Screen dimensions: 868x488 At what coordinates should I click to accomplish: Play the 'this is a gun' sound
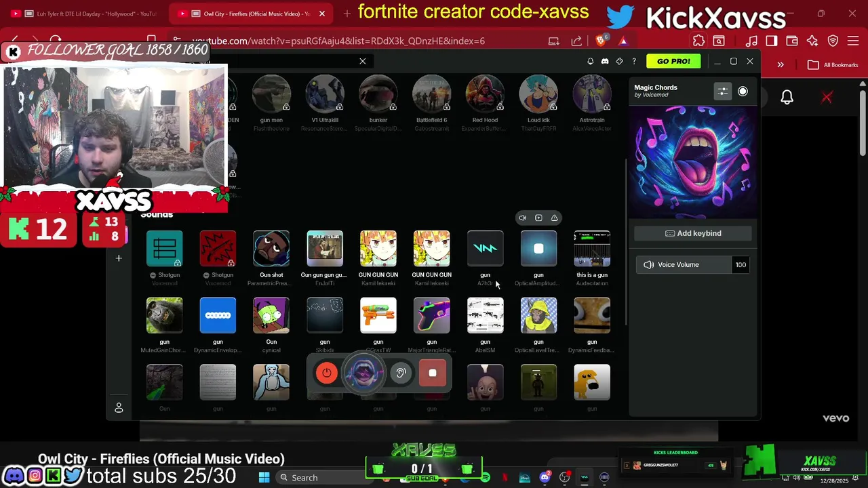592,249
